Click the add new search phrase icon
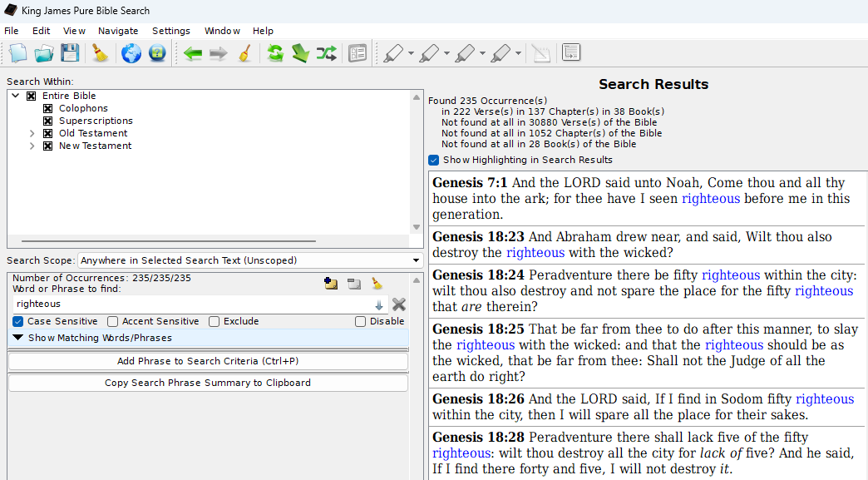 (330, 283)
